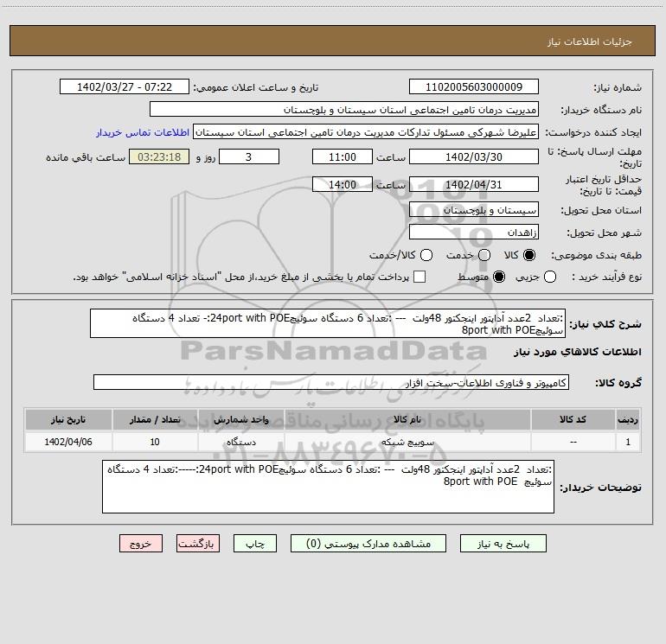Click the خروج exit button

141,544
